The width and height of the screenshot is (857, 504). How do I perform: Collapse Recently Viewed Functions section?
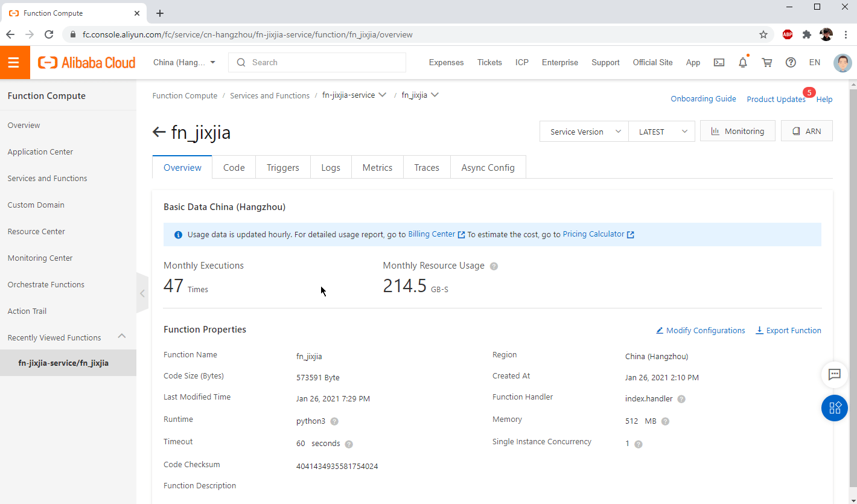coord(121,336)
